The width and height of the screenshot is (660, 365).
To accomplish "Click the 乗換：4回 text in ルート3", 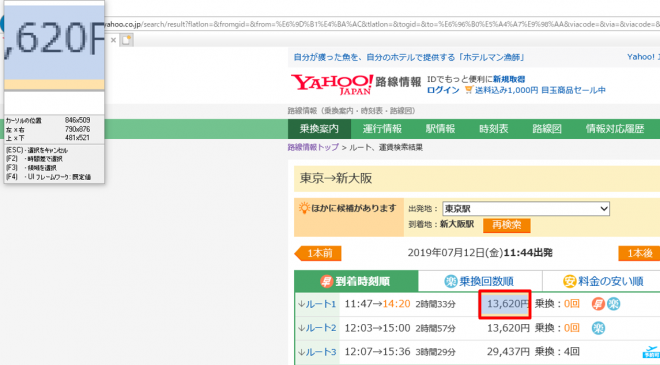I will pyautogui.click(x=557, y=352).
